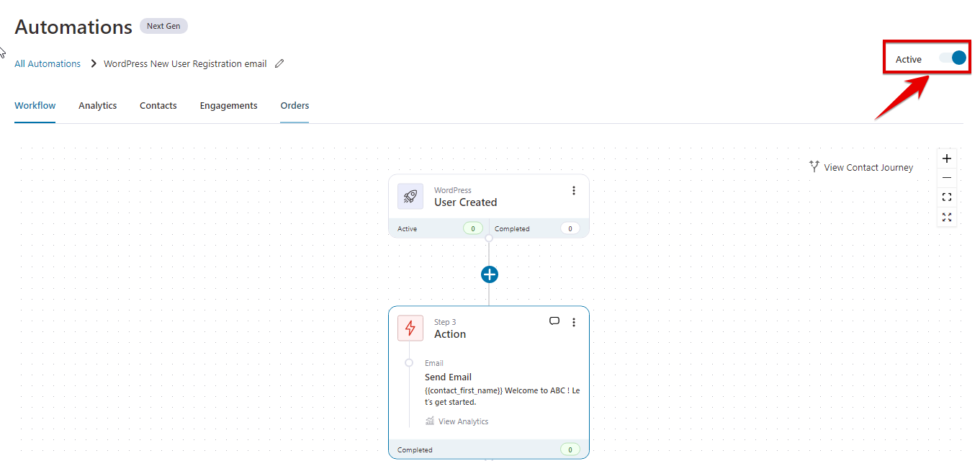This screenshot has height=461, width=980.
Task: Open the Contacts tab
Action: click(x=158, y=105)
